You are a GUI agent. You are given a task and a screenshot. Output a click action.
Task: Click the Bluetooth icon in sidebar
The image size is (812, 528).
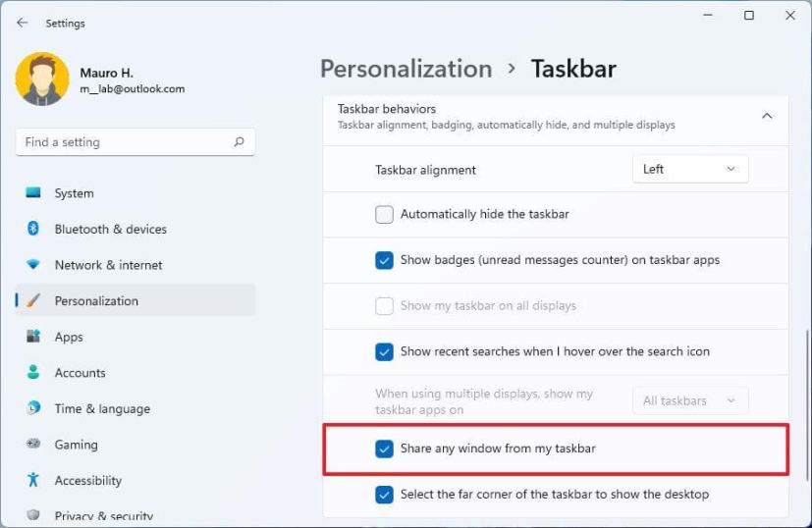[33, 229]
